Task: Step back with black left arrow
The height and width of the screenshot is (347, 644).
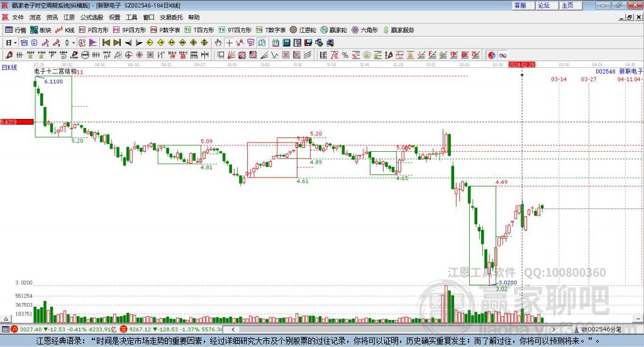Action: coord(128,43)
